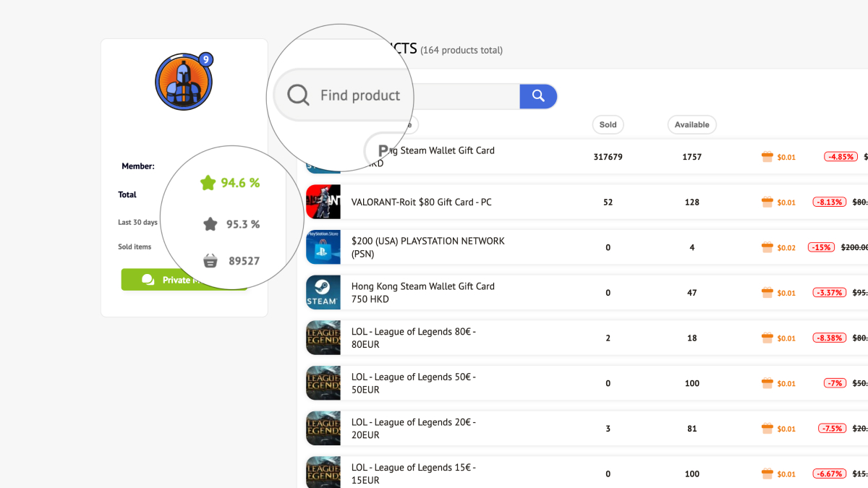868x488 pixels.
Task: Click the -8.13% discount badge
Action: (830, 202)
